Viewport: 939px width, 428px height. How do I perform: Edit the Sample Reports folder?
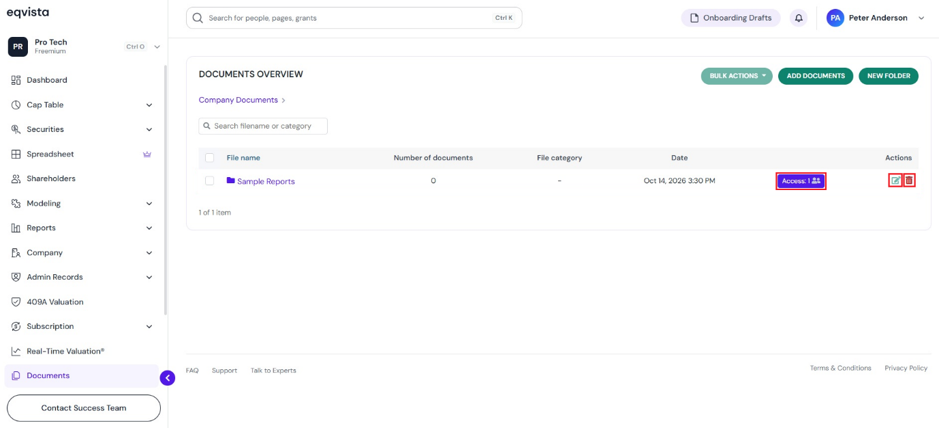pyautogui.click(x=895, y=180)
